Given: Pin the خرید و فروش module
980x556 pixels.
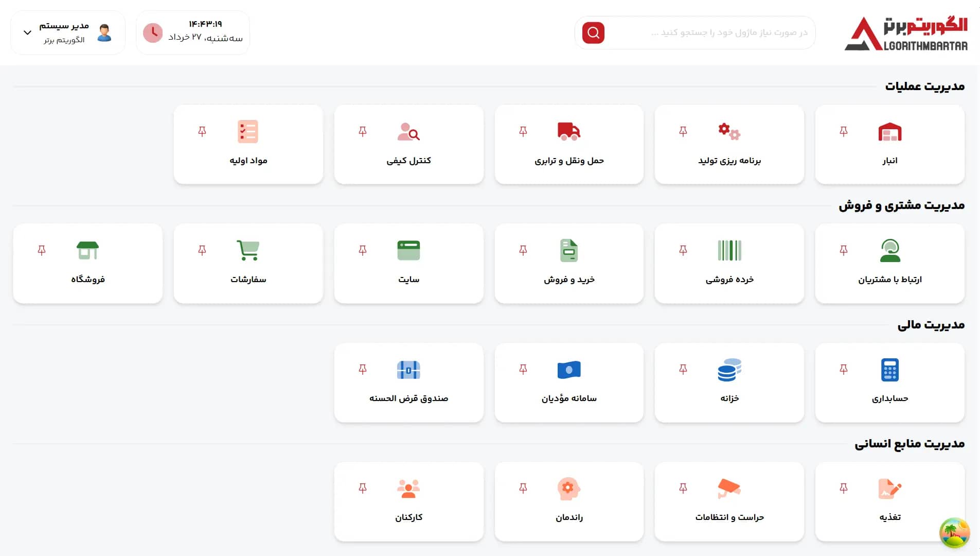Looking at the screenshot, I should [x=523, y=251].
